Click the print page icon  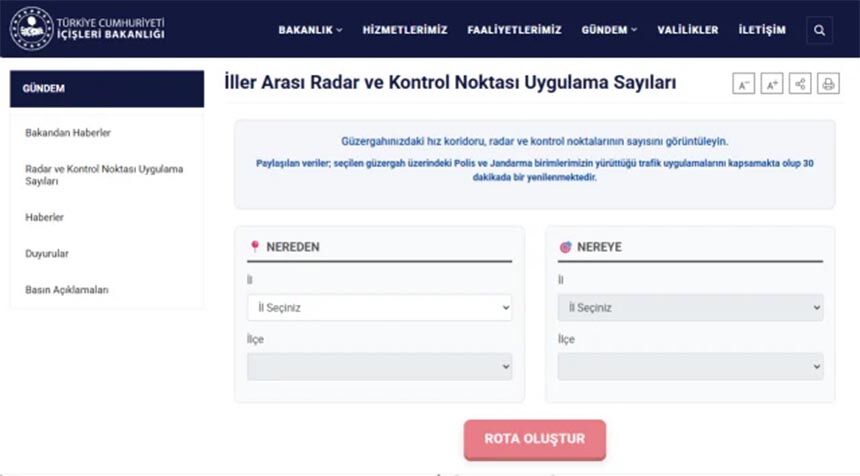click(828, 85)
